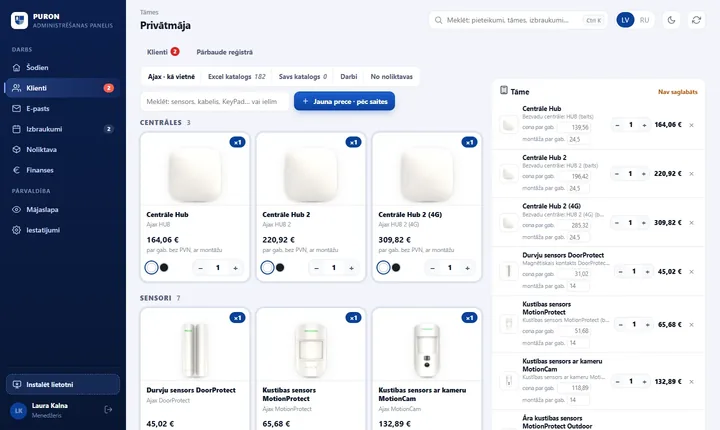Increase quantity on Centrāle Hub 2 card

click(351, 268)
